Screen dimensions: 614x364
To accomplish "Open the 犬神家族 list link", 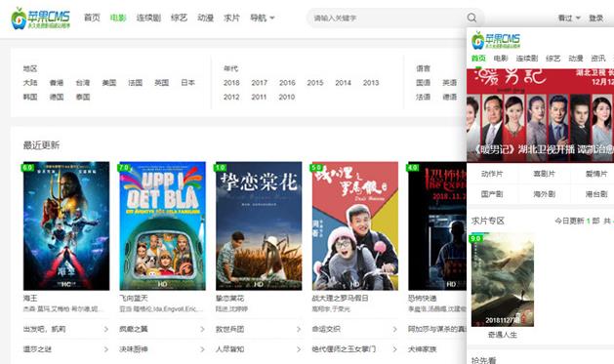I will [x=422, y=349].
